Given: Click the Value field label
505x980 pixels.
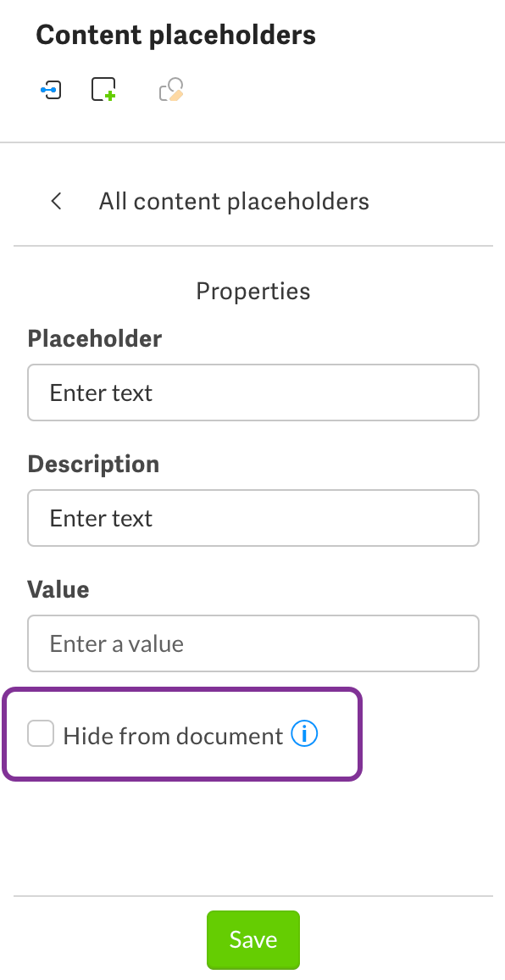Looking at the screenshot, I should [58, 589].
